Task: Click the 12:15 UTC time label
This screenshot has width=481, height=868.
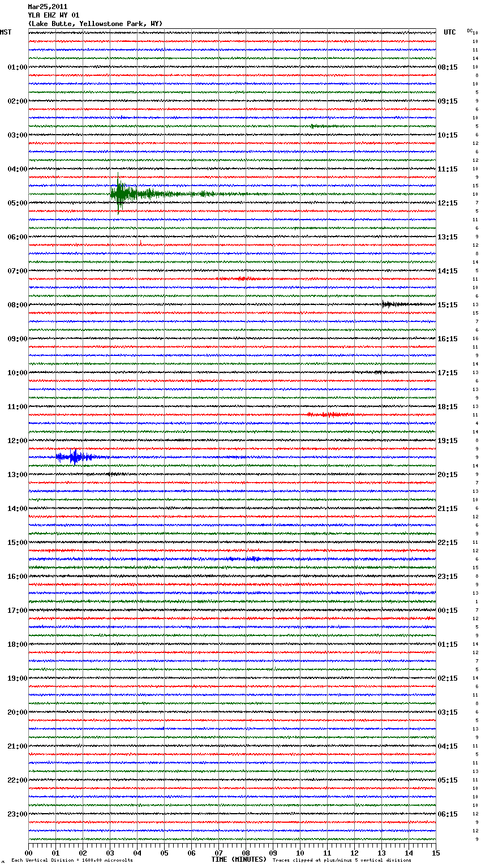Action: point(448,203)
